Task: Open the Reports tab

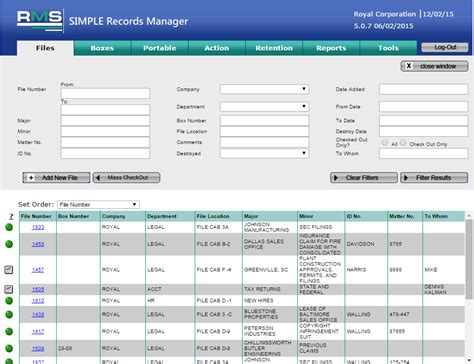Action: click(331, 48)
